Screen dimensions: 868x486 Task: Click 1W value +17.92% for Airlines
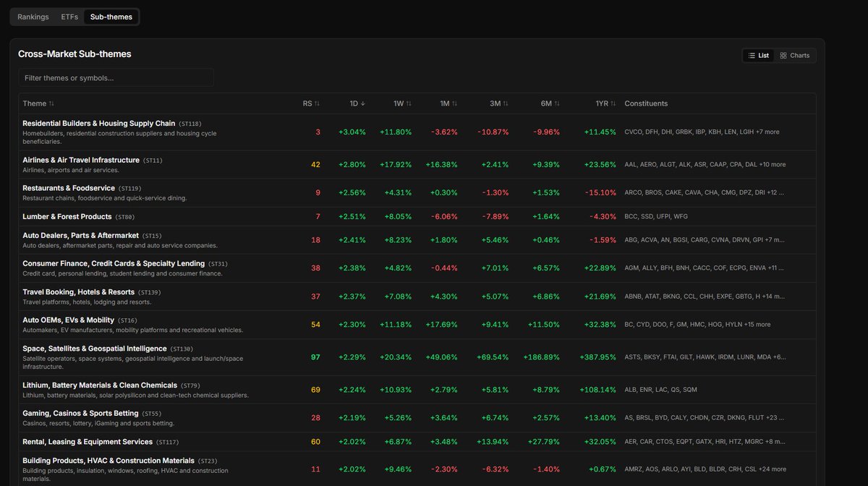click(x=396, y=165)
